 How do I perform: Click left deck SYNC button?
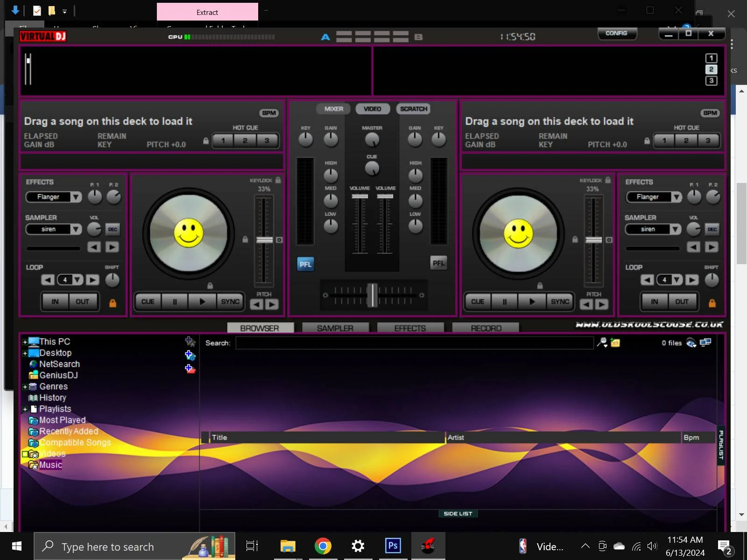click(x=230, y=301)
